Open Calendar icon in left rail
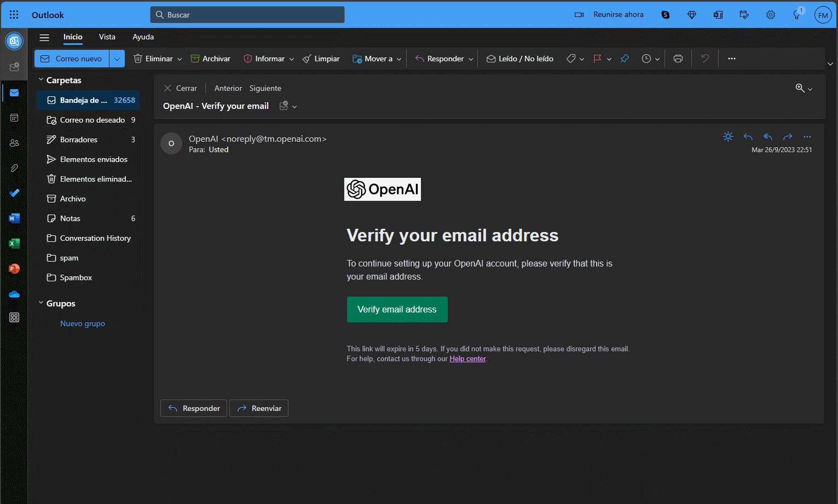Image resolution: width=838 pixels, height=504 pixels. 14,118
